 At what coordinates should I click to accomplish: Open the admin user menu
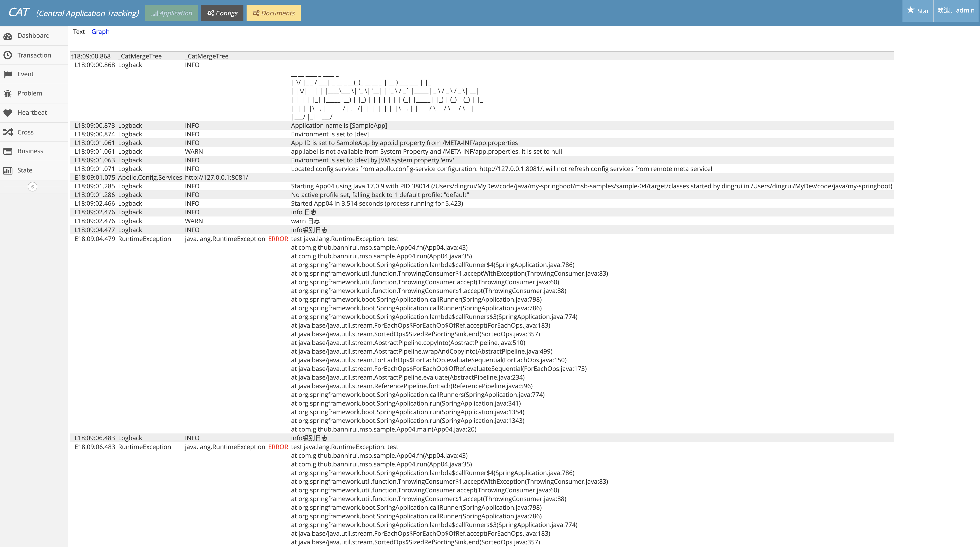coord(956,10)
